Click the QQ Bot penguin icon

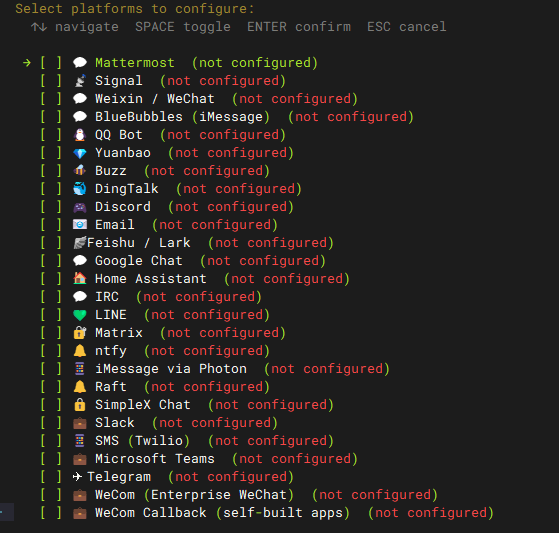click(80, 135)
